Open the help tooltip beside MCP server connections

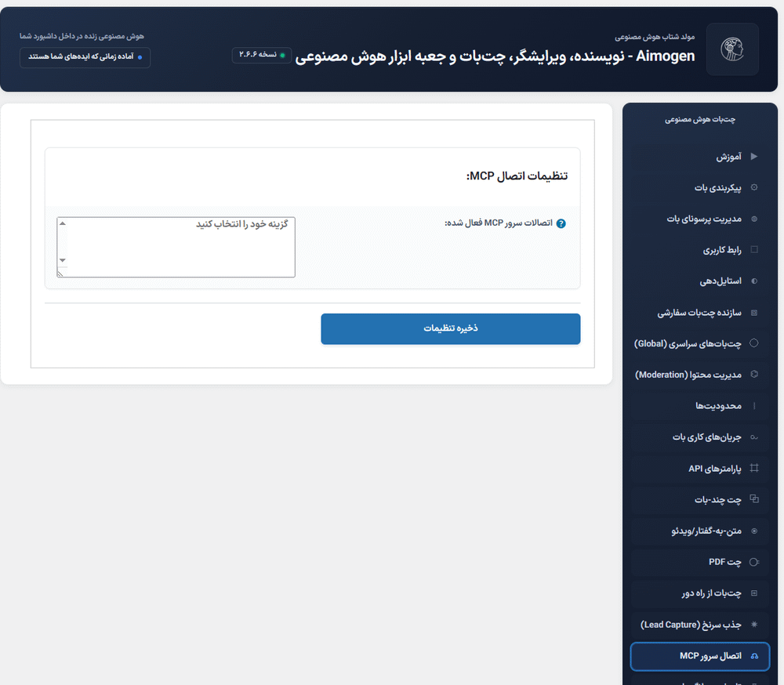pos(561,223)
